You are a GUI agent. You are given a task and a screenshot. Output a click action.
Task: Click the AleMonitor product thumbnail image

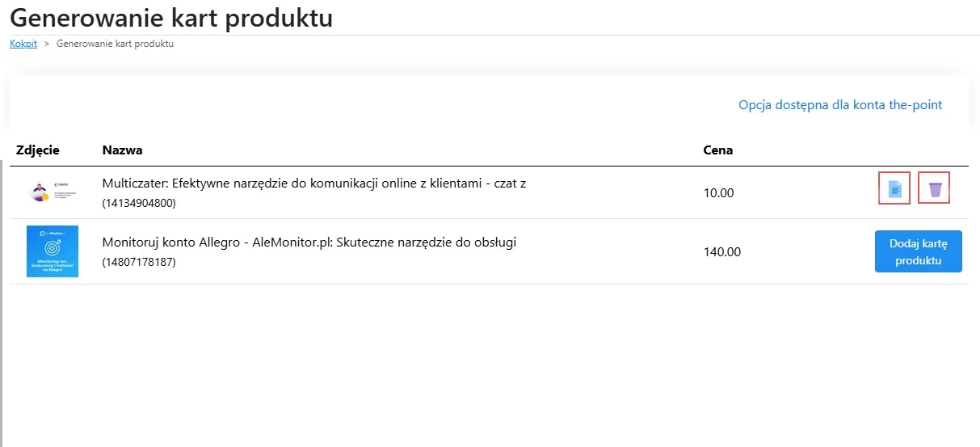click(53, 251)
